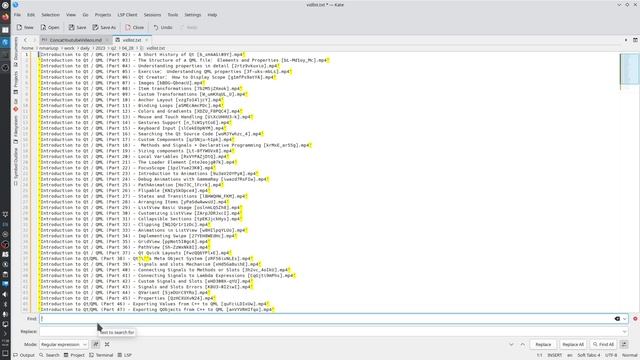The width and height of the screenshot is (640, 360).
Task: Close the vidlist.txt tab
Action: click(147, 40)
